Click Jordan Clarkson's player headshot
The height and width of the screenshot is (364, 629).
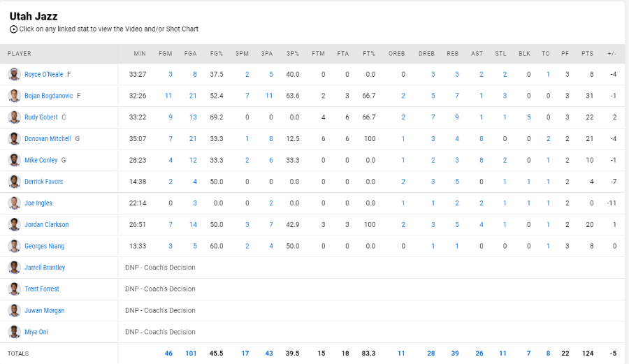pos(14,225)
